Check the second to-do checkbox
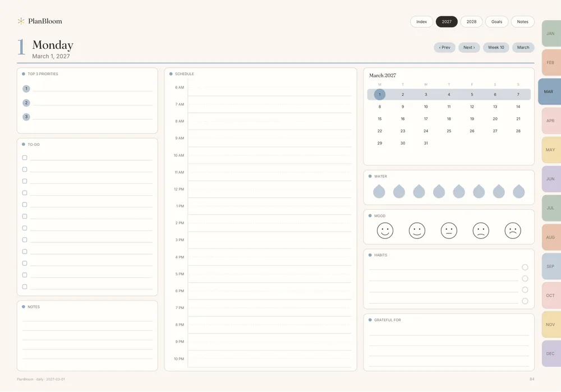This screenshot has height=392, width=561. (25, 169)
